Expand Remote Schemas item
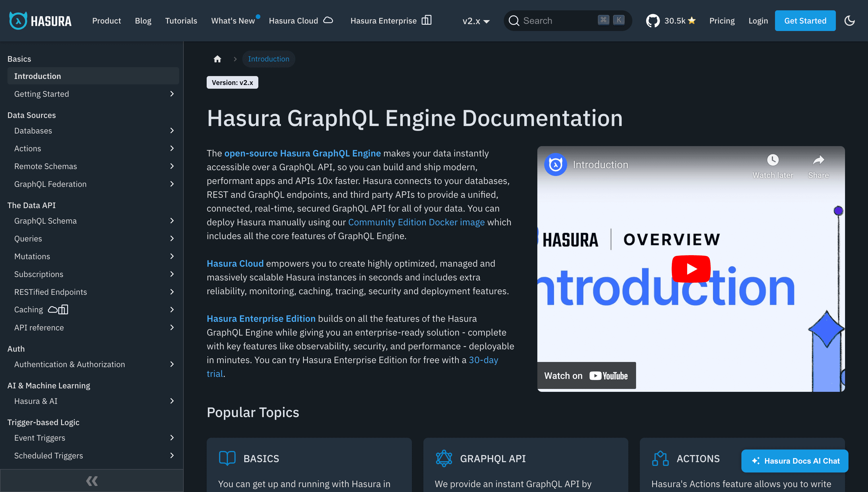Screen dimensions: 868x492 (x=172, y=166)
